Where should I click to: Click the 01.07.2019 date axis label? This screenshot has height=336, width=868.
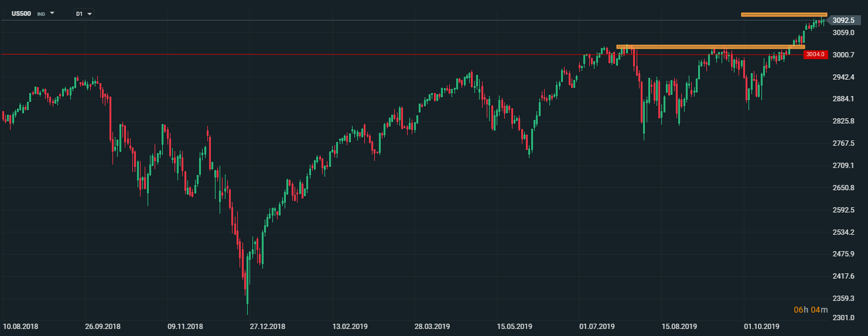pos(597,326)
